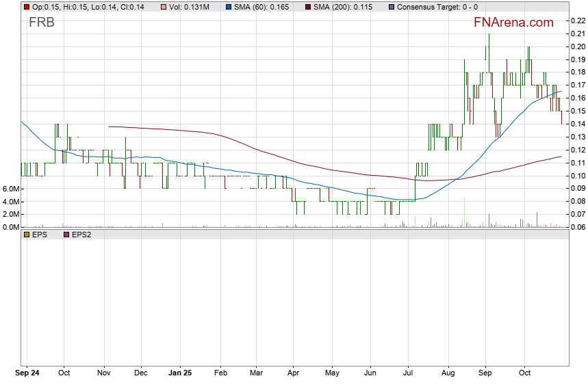Viewport: 588px width, 387px height.
Task: Click the Vol: 0.131M legend text
Action: [192, 7]
